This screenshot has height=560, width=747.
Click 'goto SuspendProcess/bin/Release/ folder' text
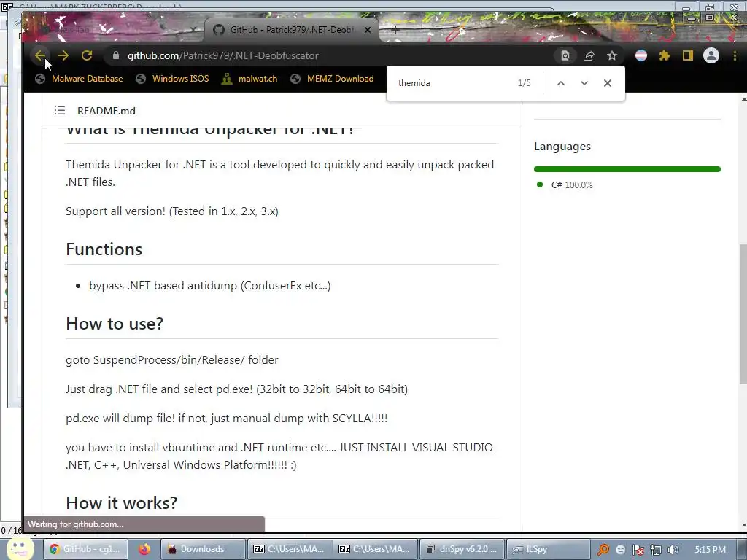pyautogui.click(x=172, y=360)
